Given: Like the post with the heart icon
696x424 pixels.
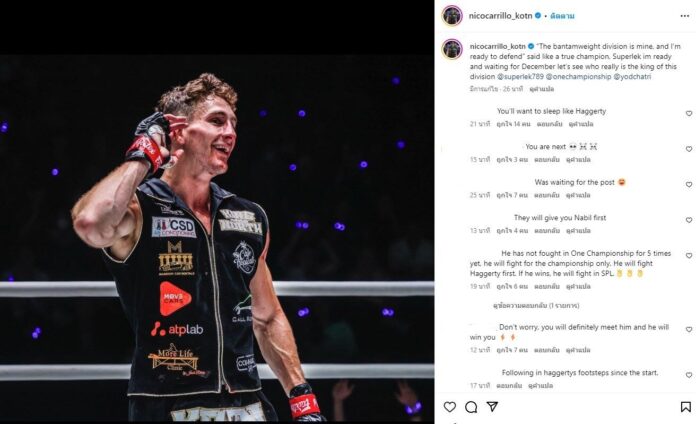Looking at the screenshot, I should tap(450, 406).
